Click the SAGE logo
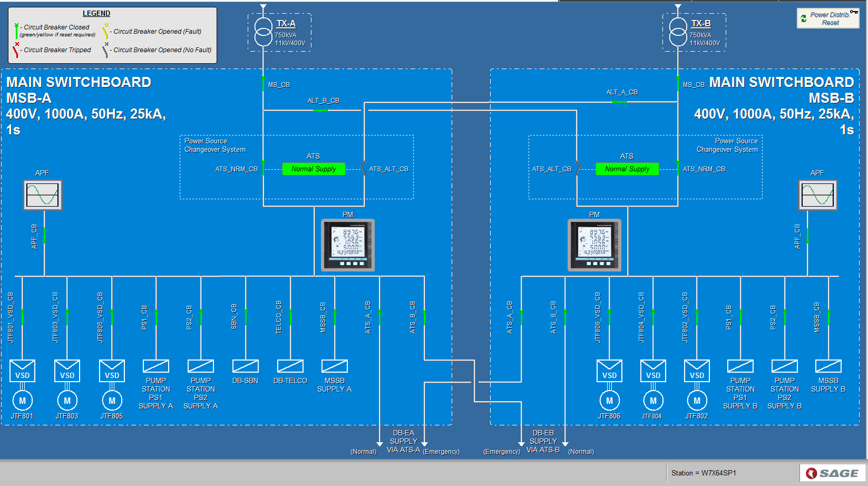Viewport: 868px width, 486px height. click(x=833, y=473)
